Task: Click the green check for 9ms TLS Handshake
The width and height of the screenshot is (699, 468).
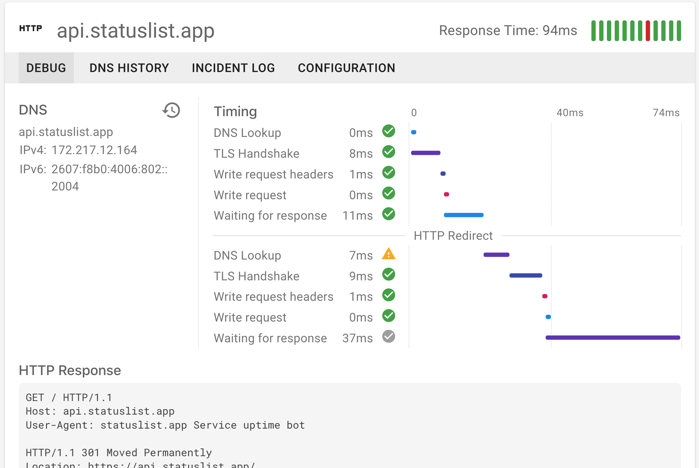Action: click(389, 275)
